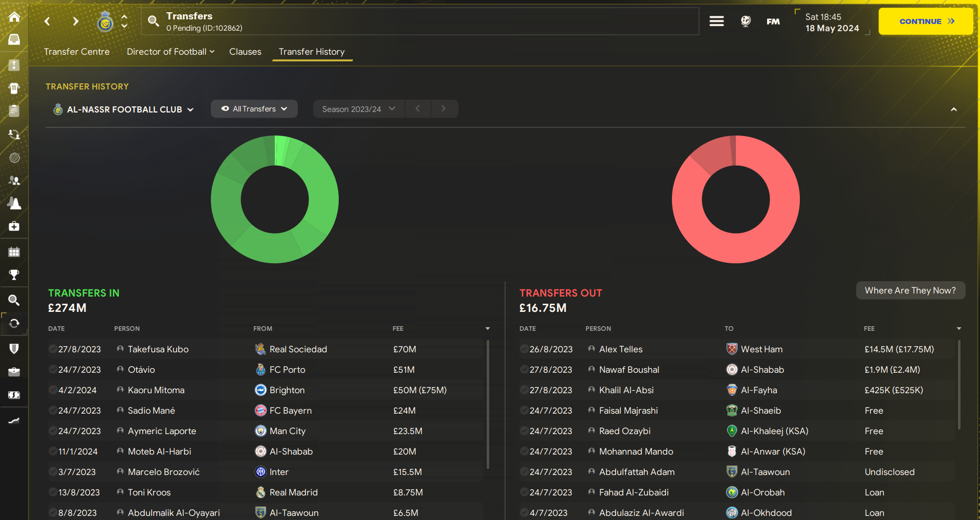Open the Scouting magnifier icon in sidebar
This screenshot has height=520, width=980.
pos(14,300)
